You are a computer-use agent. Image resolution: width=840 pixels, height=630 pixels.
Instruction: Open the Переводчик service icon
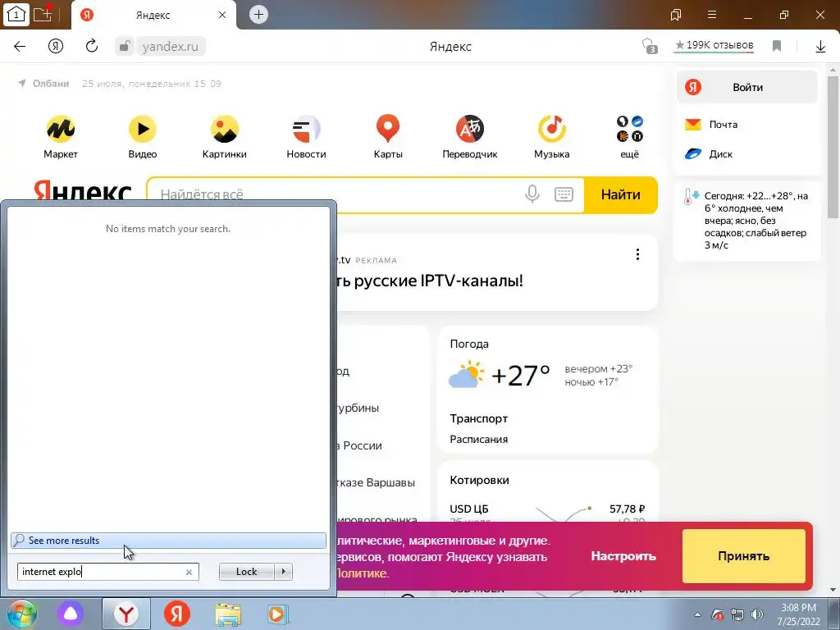[x=470, y=129]
